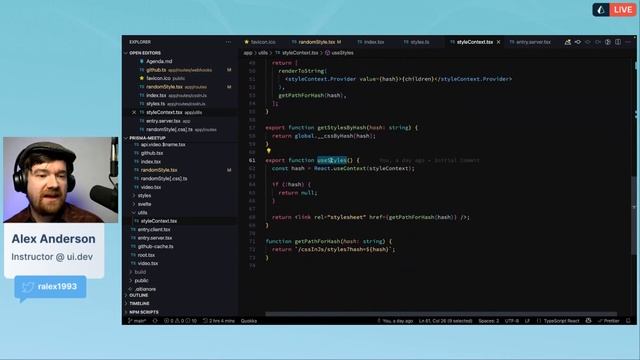Click the Prettier status bar item
Screen dimensions: 640x360
[609, 321]
